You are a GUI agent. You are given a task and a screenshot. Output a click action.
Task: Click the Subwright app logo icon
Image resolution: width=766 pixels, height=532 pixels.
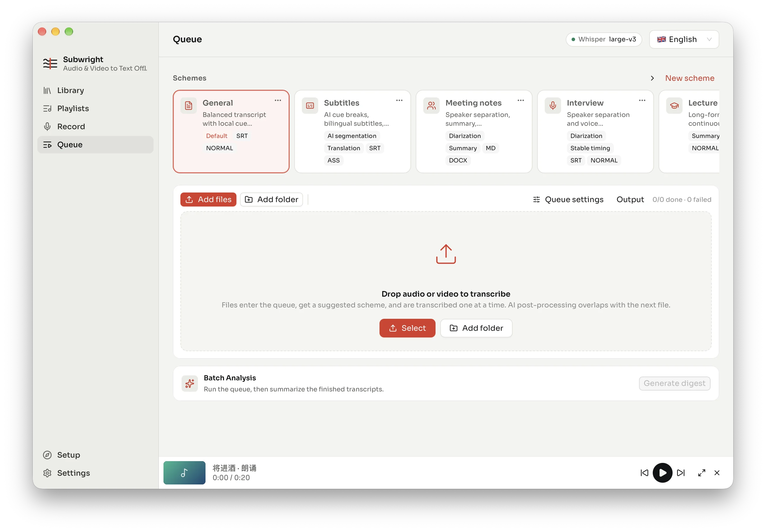point(50,63)
